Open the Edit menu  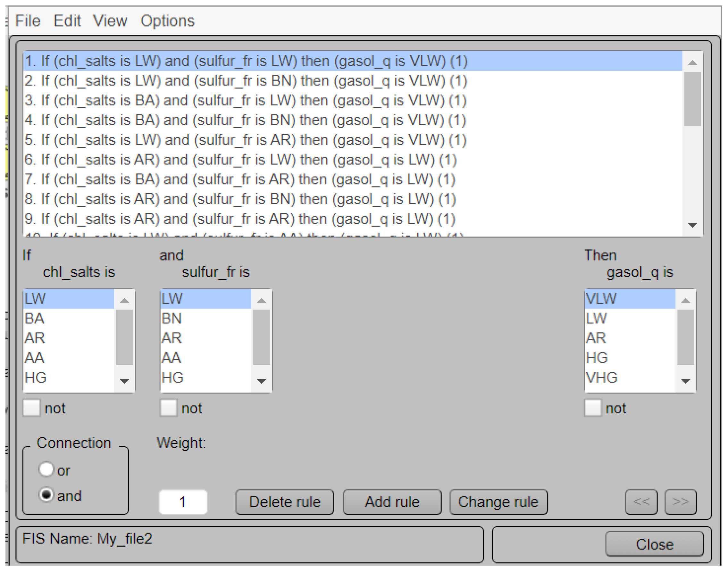(x=67, y=21)
